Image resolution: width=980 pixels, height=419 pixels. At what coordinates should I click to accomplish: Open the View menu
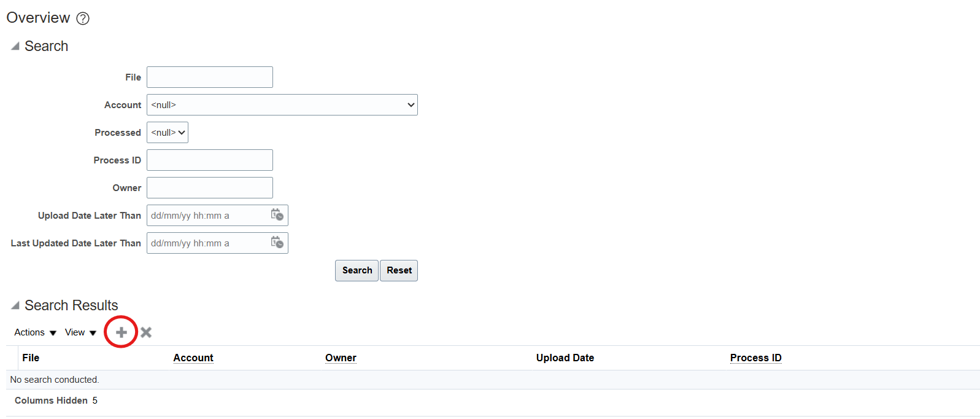tap(80, 332)
